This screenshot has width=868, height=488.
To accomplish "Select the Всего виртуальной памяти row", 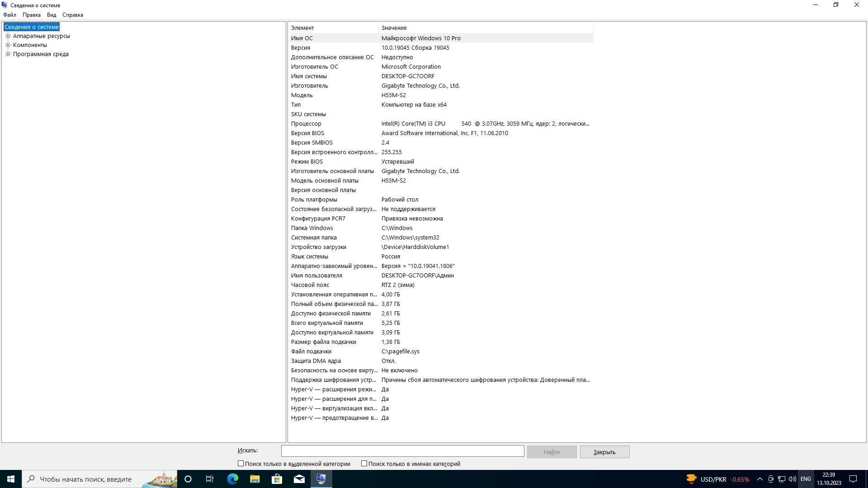I will (441, 323).
